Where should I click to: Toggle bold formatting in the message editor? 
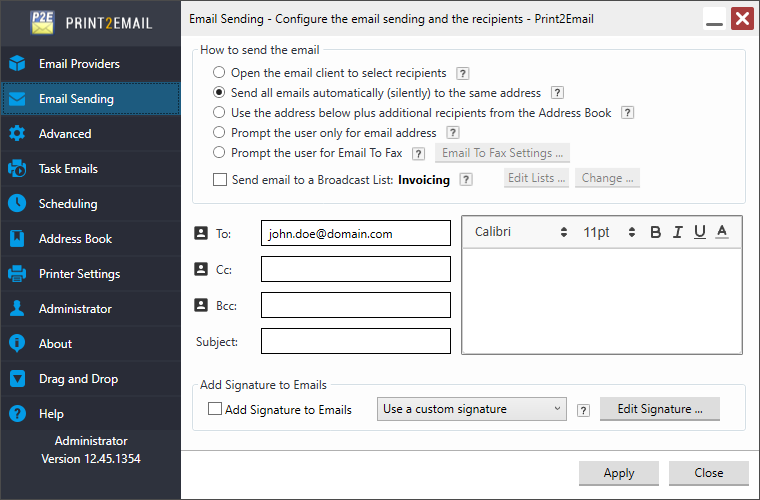pos(656,232)
